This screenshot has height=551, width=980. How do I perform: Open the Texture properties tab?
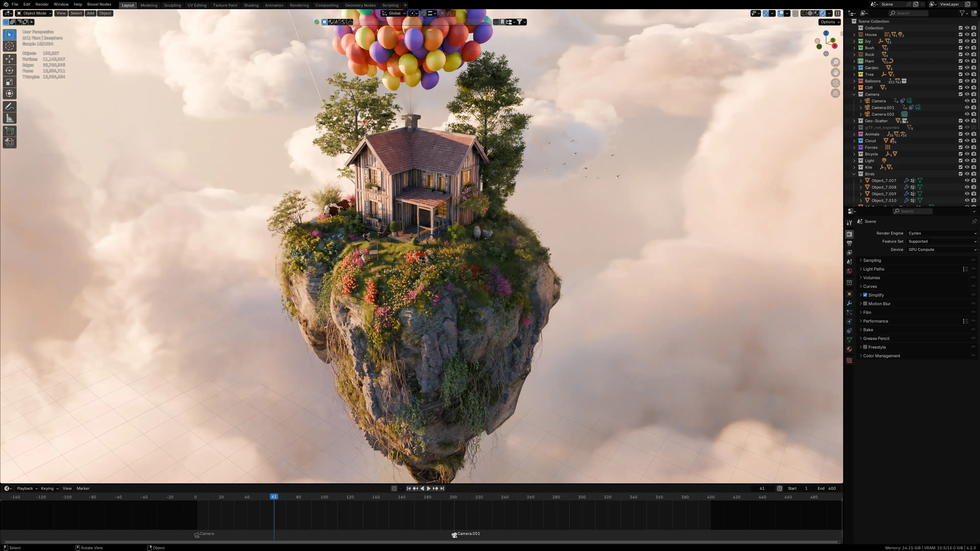click(849, 361)
